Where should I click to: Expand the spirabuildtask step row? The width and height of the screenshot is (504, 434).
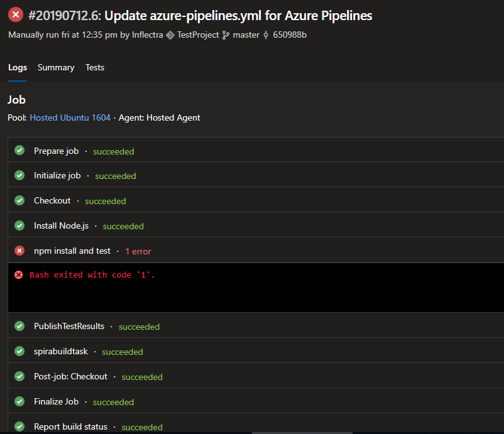61,352
